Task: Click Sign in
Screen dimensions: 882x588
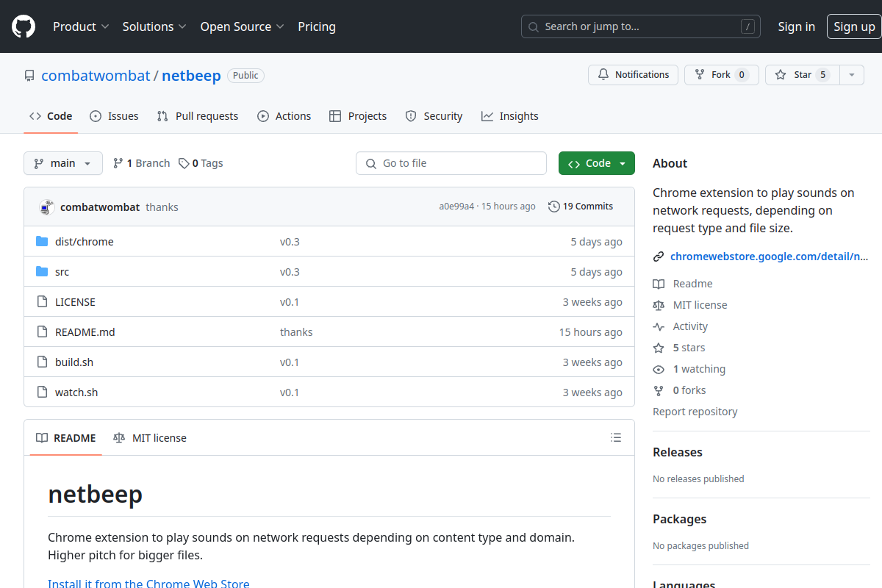Action: (x=797, y=26)
